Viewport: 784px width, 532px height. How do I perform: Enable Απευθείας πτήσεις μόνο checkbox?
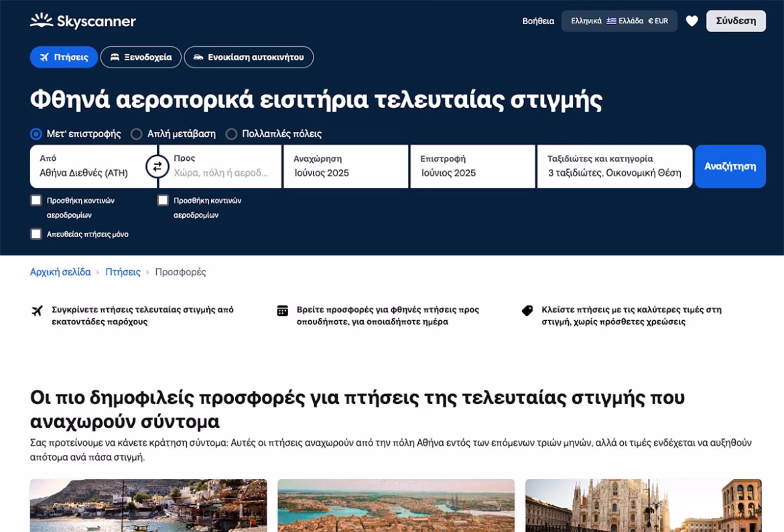[36, 234]
